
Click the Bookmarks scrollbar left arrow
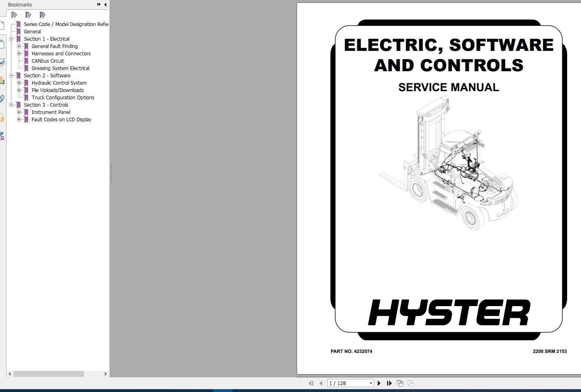10,374
